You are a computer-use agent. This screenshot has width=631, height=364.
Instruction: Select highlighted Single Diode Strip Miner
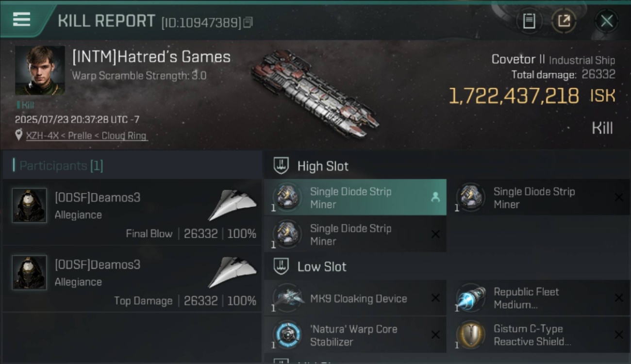(x=355, y=198)
